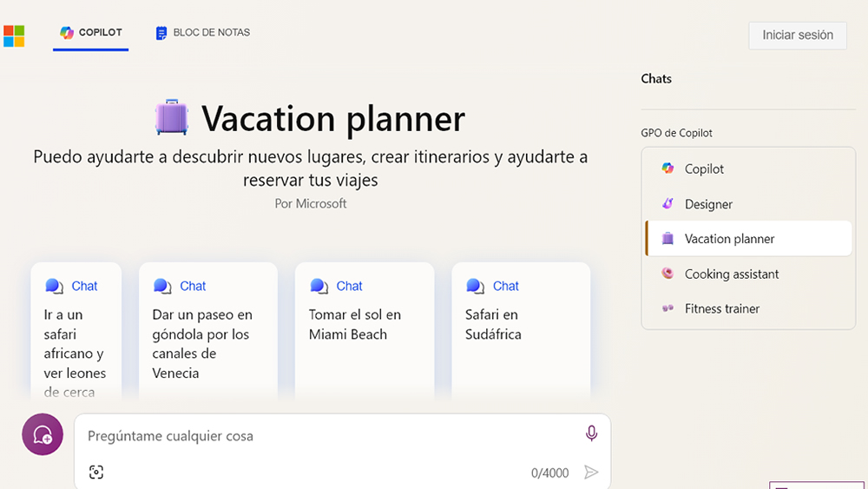Image resolution: width=868 pixels, height=489 pixels.
Task: Click the Copilot icon in the sidebar list
Action: (x=667, y=169)
